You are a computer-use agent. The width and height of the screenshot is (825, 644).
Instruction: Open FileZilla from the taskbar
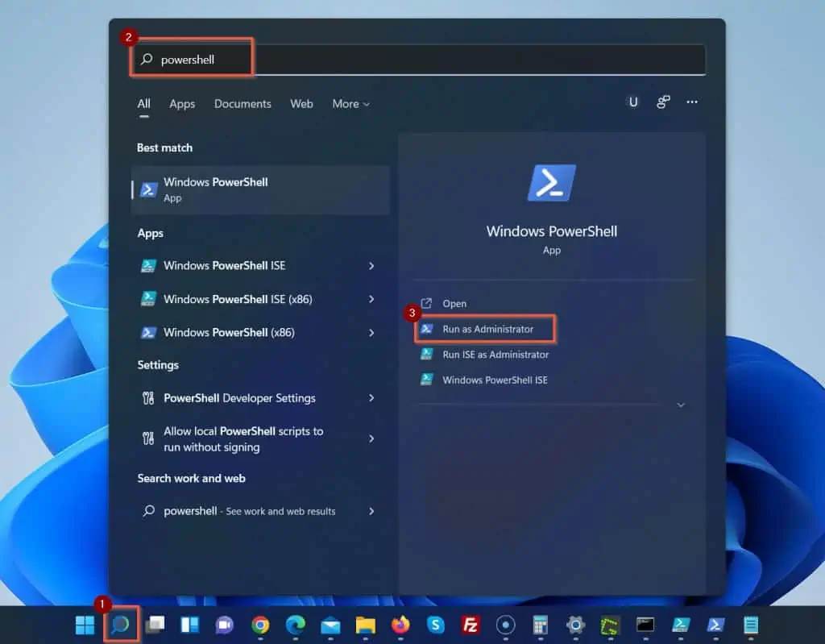(x=471, y=625)
